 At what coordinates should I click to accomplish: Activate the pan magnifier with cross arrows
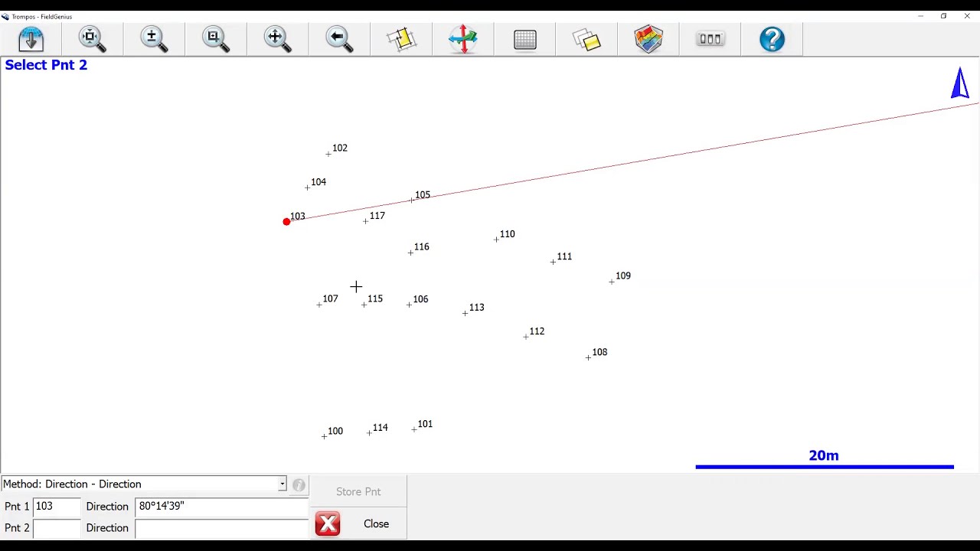click(278, 39)
